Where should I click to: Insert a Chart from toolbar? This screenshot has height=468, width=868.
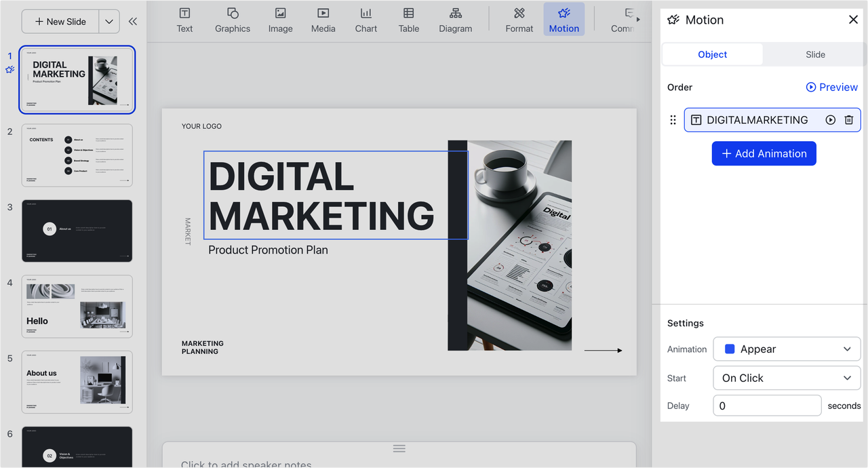[x=366, y=20]
